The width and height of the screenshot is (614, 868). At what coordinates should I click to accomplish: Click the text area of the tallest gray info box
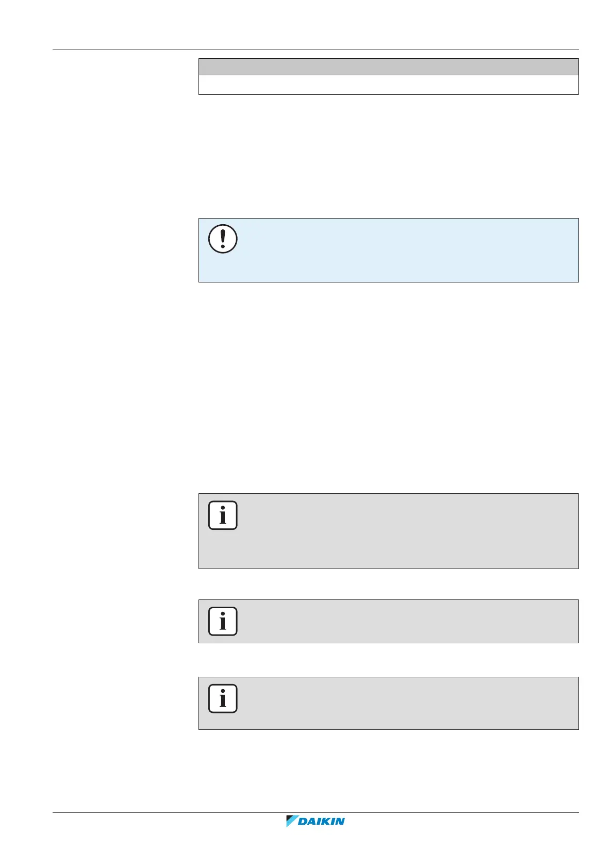point(402,531)
